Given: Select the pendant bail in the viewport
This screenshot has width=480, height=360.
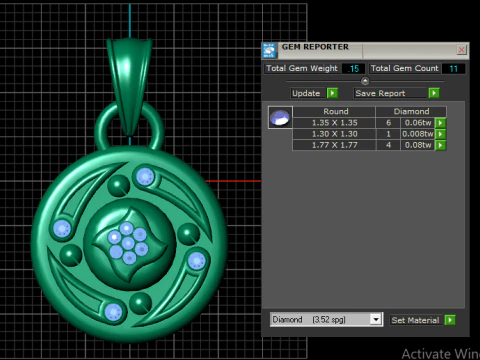Looking at the screenshot, I should tap(129, 86).
